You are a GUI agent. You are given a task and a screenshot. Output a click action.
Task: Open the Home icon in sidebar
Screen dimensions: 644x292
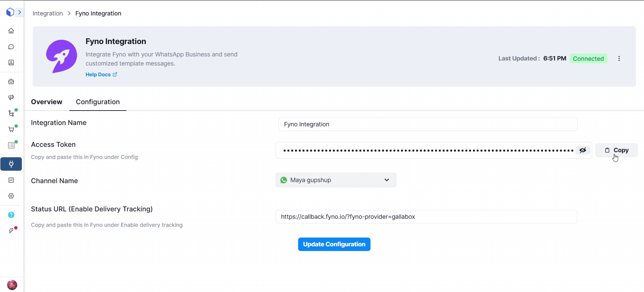(11, 31)
